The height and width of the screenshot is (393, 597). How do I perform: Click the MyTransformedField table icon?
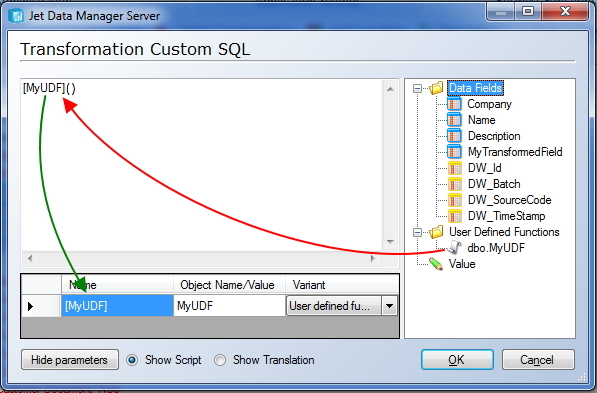[454, 152]
